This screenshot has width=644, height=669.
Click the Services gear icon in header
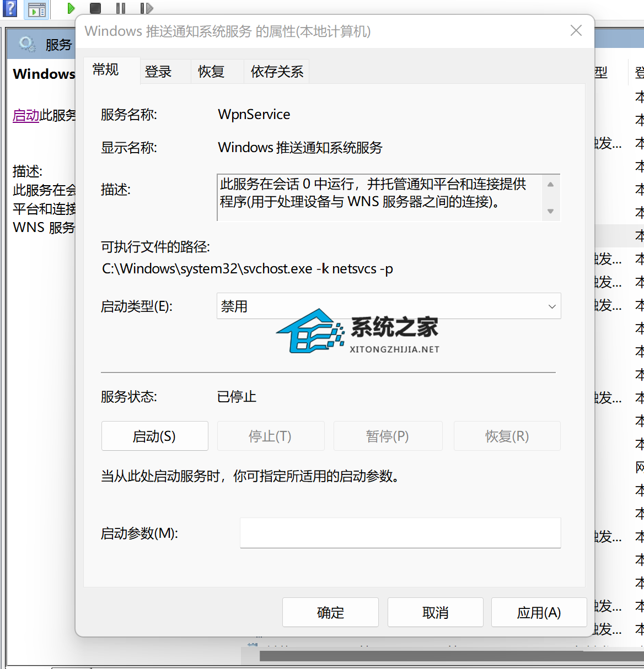(27, 44)
